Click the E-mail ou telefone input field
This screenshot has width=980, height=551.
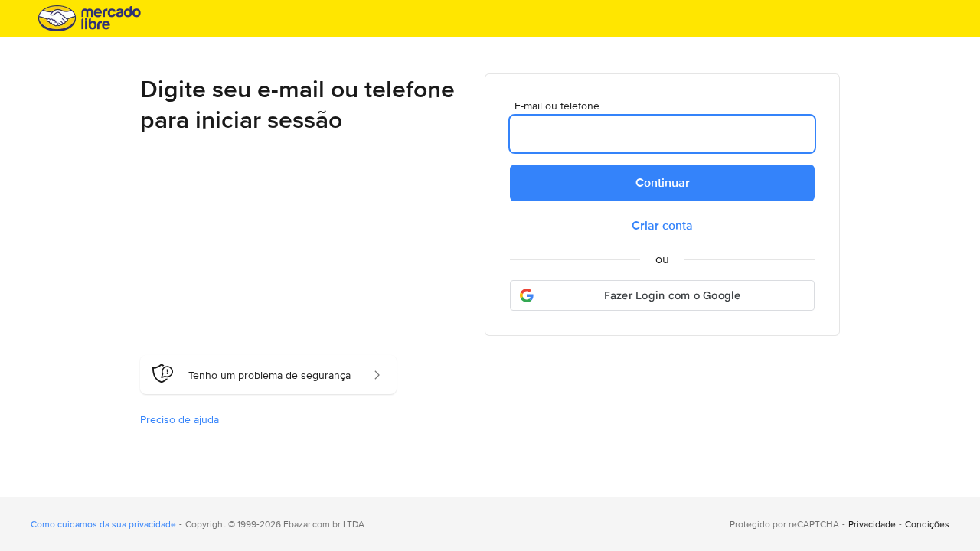(661, 134)
